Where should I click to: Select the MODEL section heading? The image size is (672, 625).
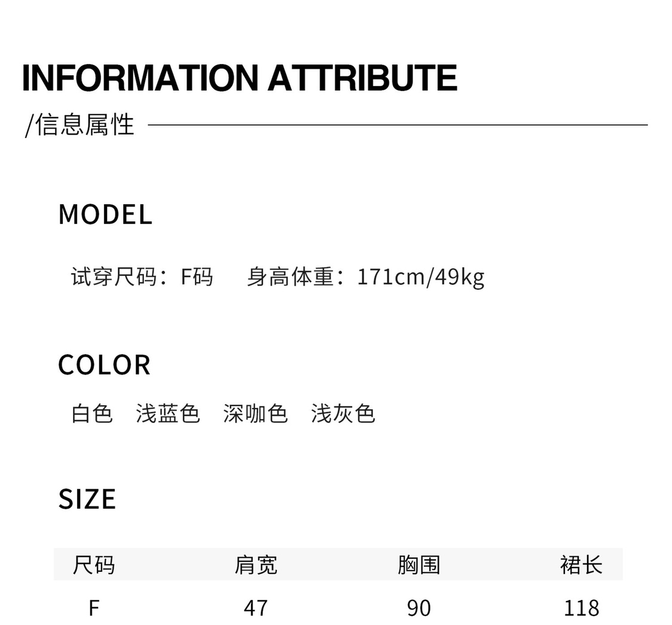coord(105,214)
